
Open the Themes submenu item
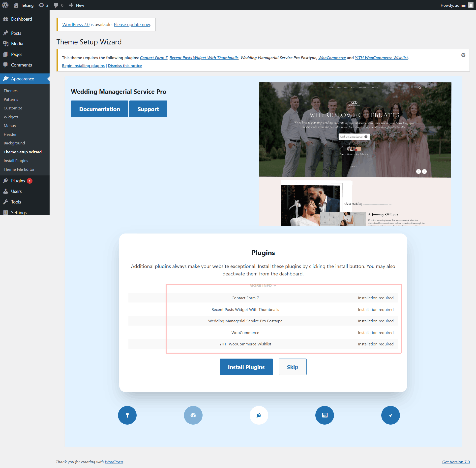[x=11, y=91]
